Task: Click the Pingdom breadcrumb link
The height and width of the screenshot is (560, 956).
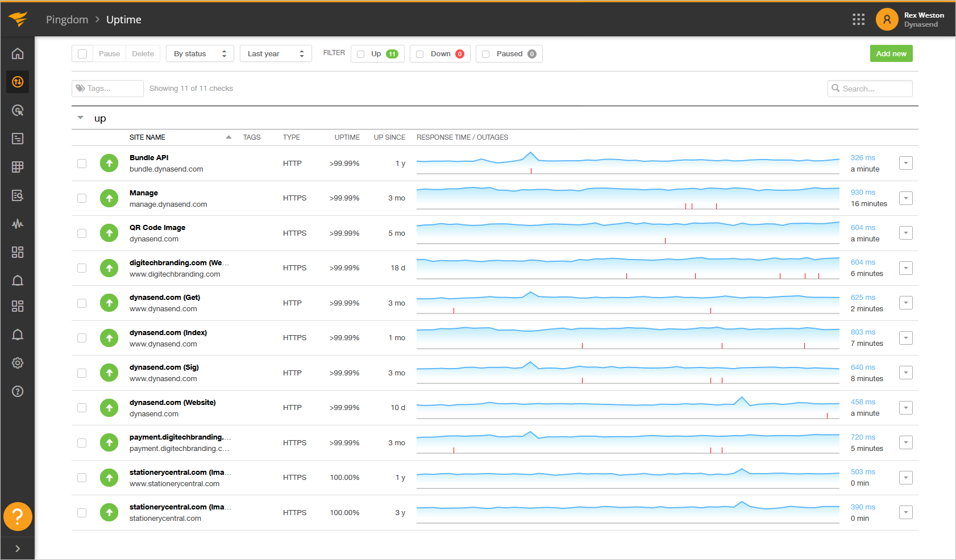Action: (67, 19)
